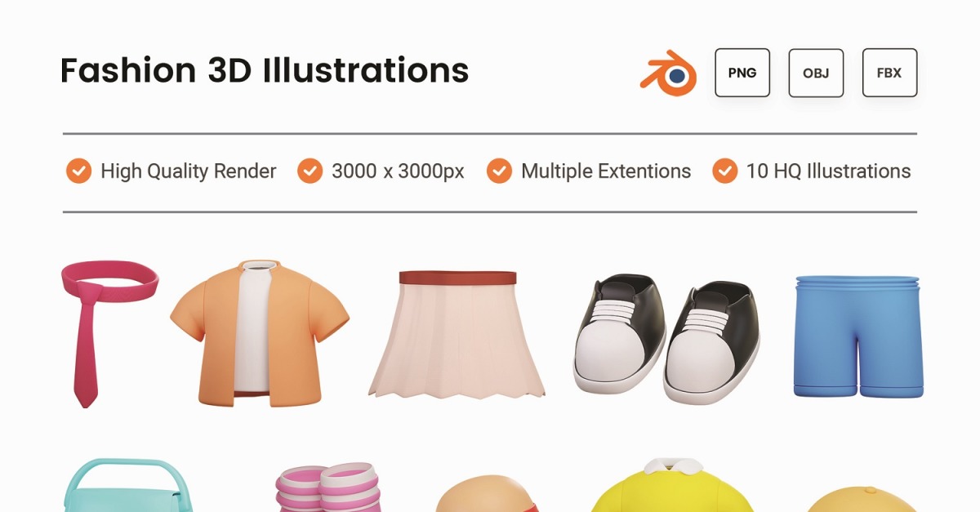The height and width of the screenshot is (512, 980).
Task: Click the High Quality Render text
Action: pos(189,171)
